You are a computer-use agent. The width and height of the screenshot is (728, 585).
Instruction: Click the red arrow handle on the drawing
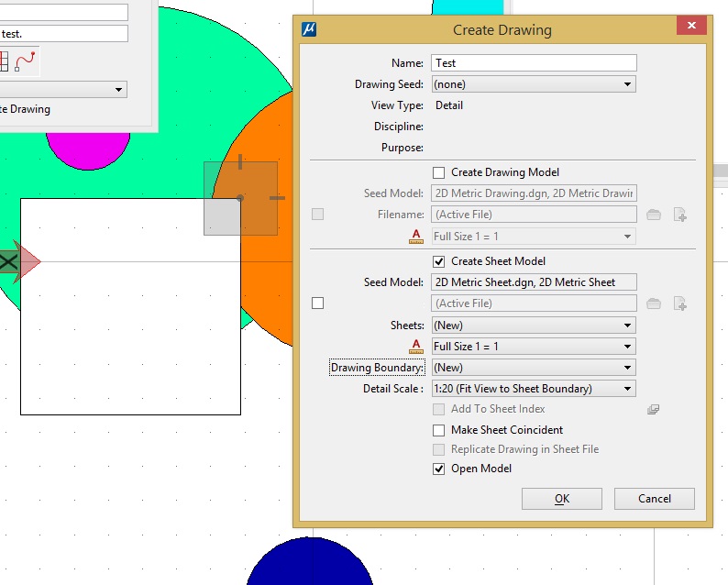28,262
